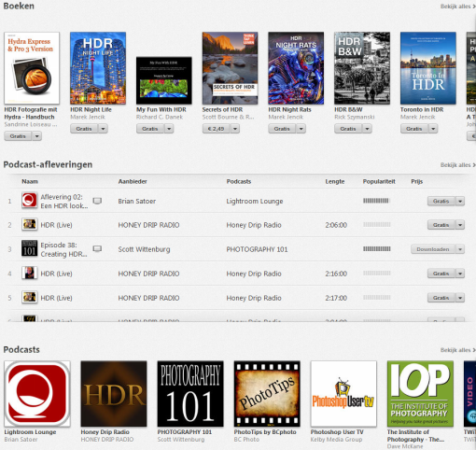Click video icon beside Episode 38 Creating HDR
Viewport: 476px width, 450px height.
point(97,249)
